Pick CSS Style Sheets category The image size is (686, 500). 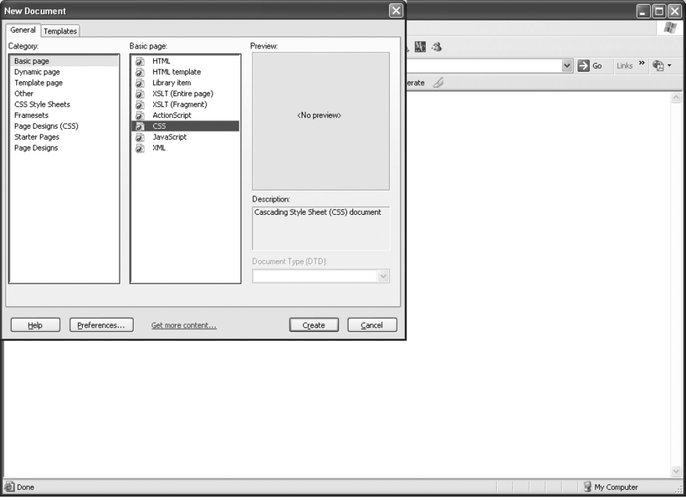(42, 105)
